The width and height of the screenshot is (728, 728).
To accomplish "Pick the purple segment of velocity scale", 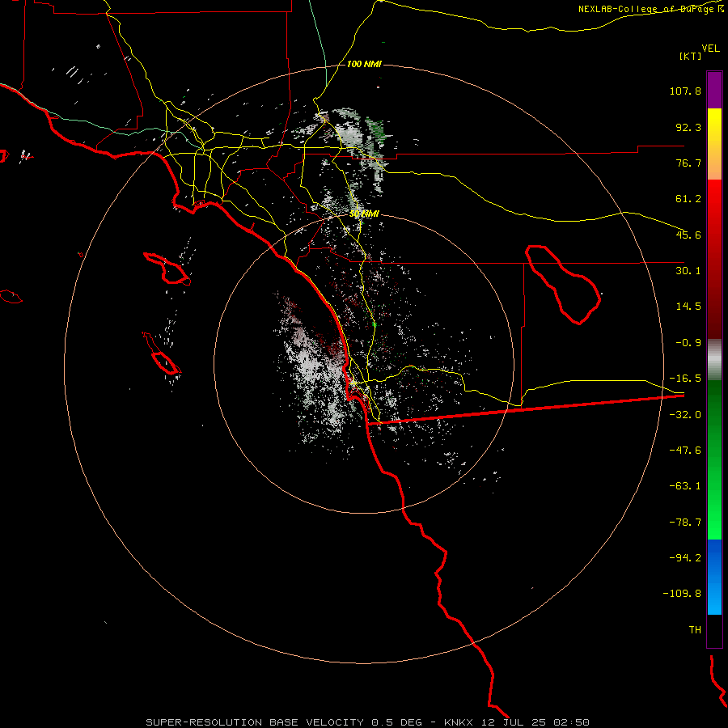I will coord(714,90).
